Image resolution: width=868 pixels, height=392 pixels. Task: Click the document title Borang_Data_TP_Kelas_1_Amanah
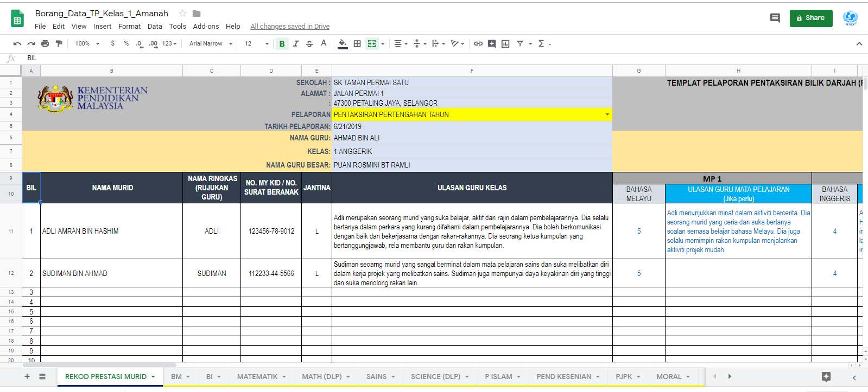102,13
